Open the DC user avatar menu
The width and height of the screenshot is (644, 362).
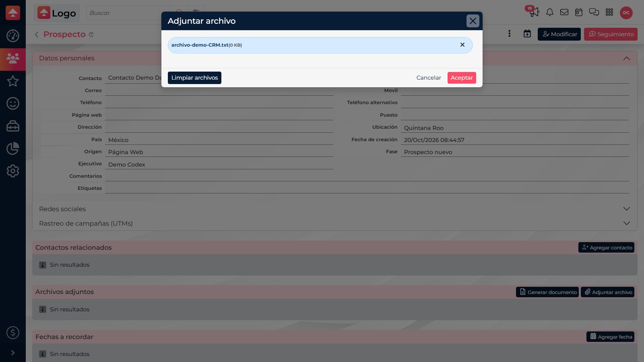(626, 12)
